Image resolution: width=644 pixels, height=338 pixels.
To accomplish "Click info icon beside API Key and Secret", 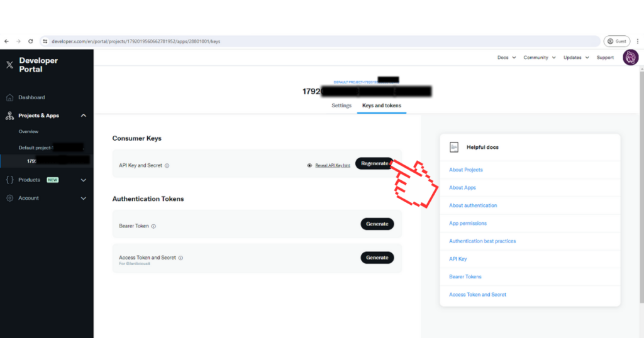I will point(167,166).
